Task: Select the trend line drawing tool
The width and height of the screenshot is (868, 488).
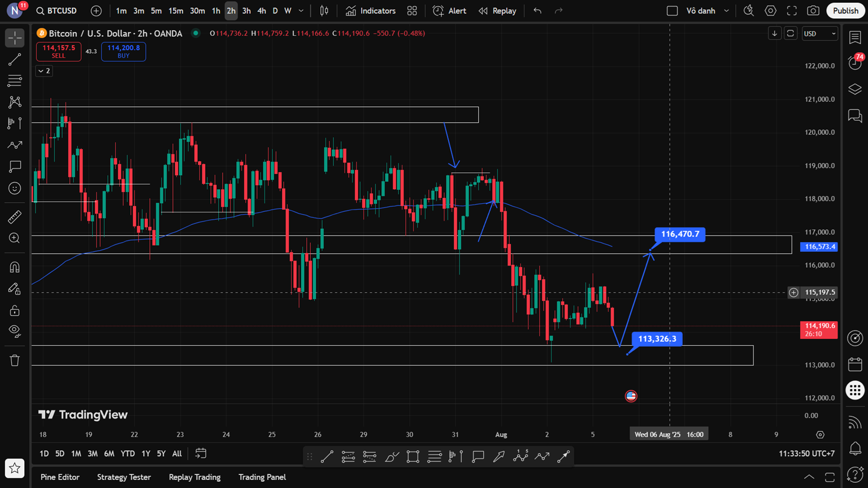Action: [x=15, y=59]
